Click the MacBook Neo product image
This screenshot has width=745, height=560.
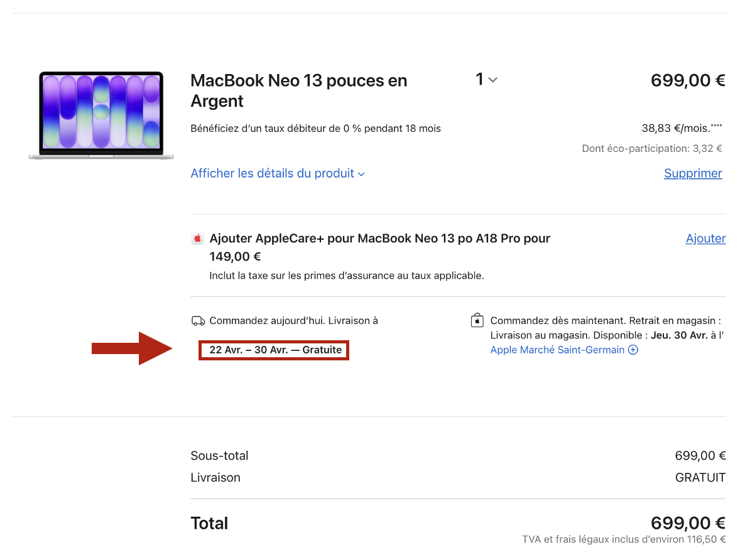(x=101, y=116)
